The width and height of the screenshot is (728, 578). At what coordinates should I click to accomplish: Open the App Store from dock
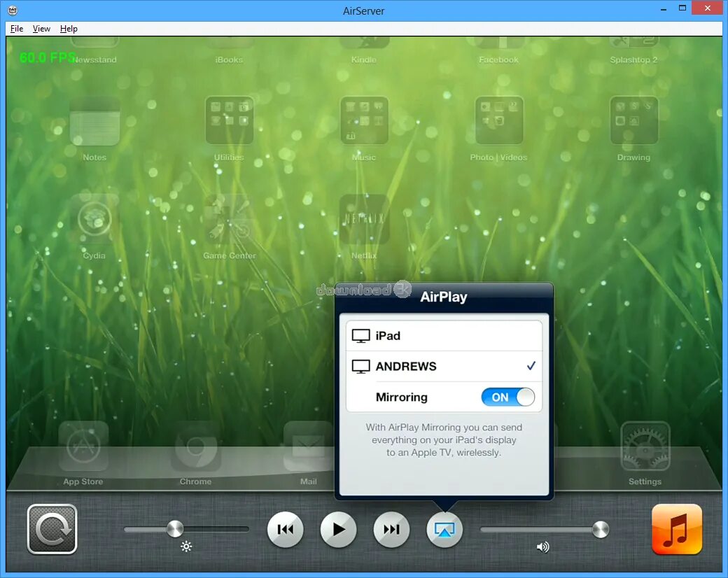(x=83, y=446)
